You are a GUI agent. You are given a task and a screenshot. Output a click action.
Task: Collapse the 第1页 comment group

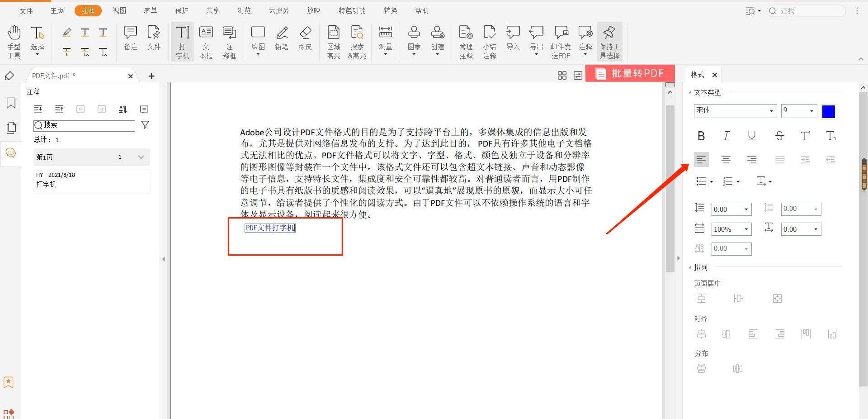click(x=141, y=157)
